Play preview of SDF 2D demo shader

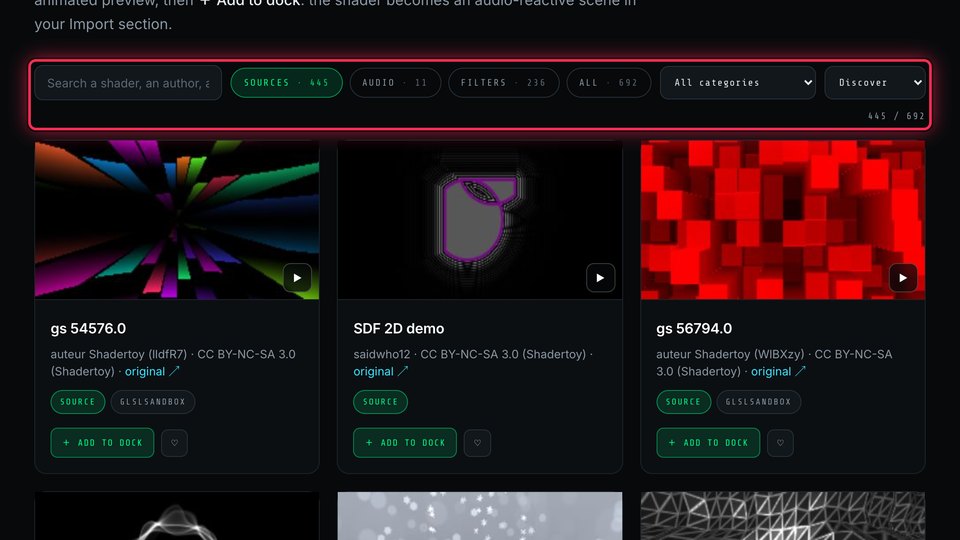click(x=600, y=278)
